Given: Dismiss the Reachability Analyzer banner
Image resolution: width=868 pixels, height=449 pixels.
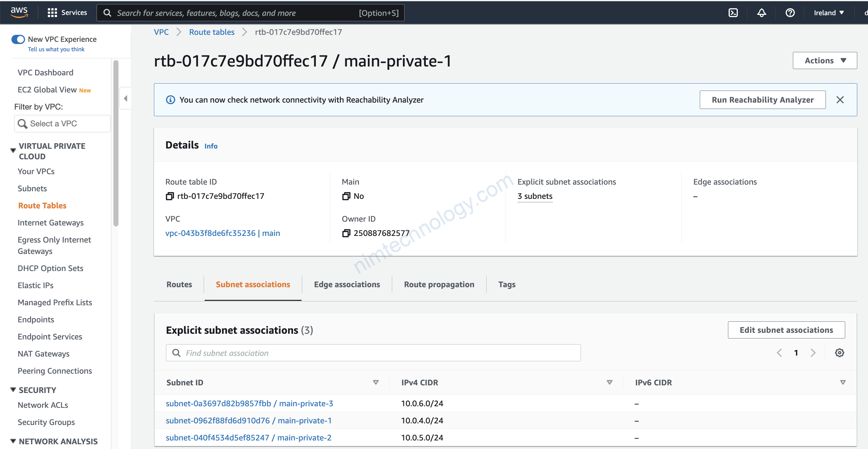Looking at the screenshot, I should (840, 100).
